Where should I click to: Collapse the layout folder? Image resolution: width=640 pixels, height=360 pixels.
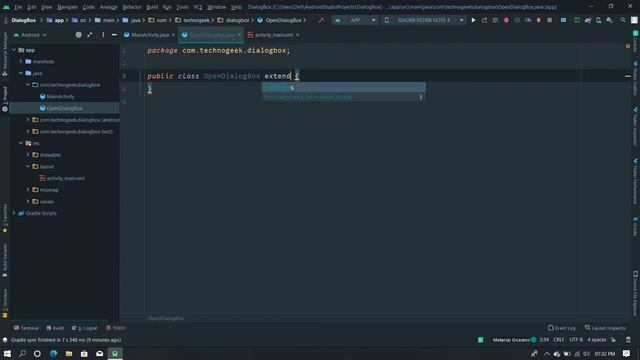(x=28, y=167)
